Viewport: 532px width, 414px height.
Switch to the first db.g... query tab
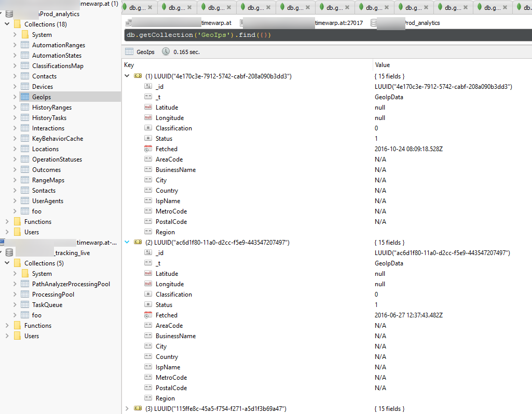[137, 7]
